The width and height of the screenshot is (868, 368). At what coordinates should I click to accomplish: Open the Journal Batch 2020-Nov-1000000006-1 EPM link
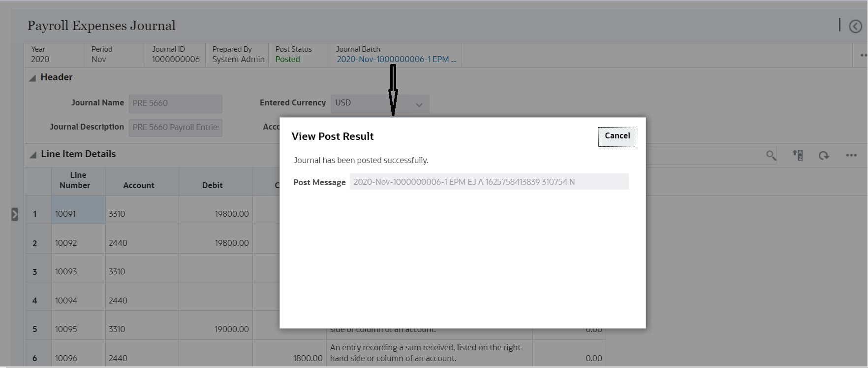click(x=397, y=60)
